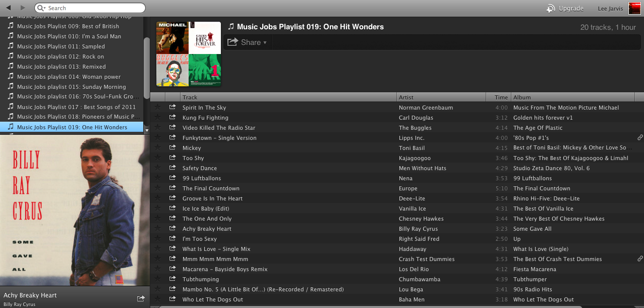Share icon for What Is Love
Screen dimensions: 644x308
point(172,248)
